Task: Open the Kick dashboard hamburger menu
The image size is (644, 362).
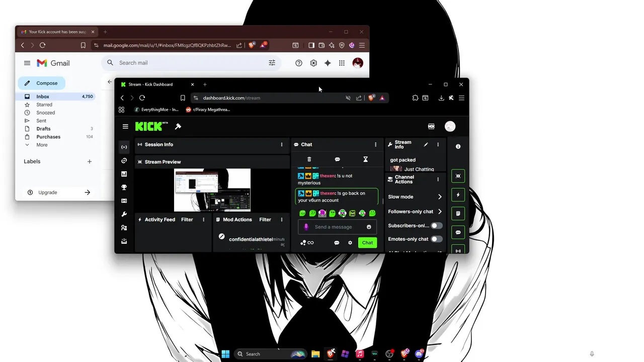Action: pyautogui.click(x=125, y=127)
